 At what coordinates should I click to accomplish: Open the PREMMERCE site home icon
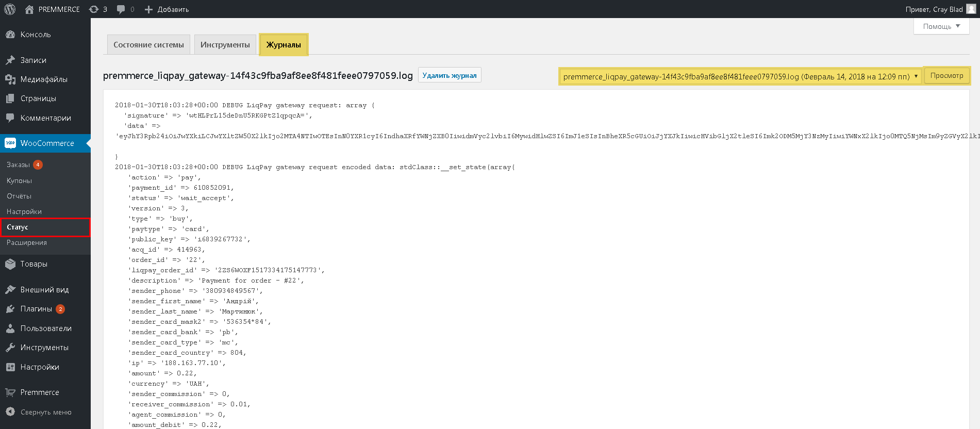(x=29, y=9)
